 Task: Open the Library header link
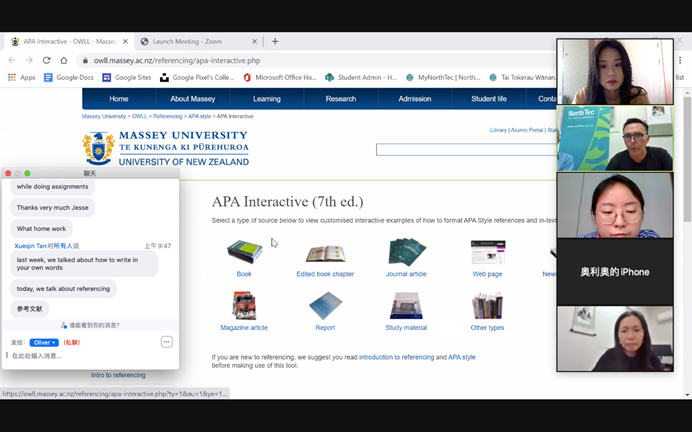tap(498, 130)
